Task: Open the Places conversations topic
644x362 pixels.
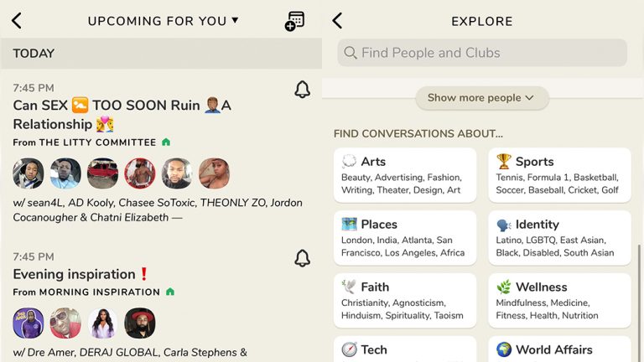Action: [x=405, y=238]
